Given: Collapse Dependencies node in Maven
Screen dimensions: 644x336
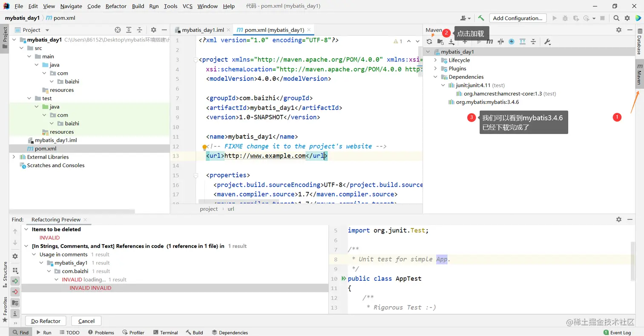Looking at the screenshot, I should coord(435,77).
